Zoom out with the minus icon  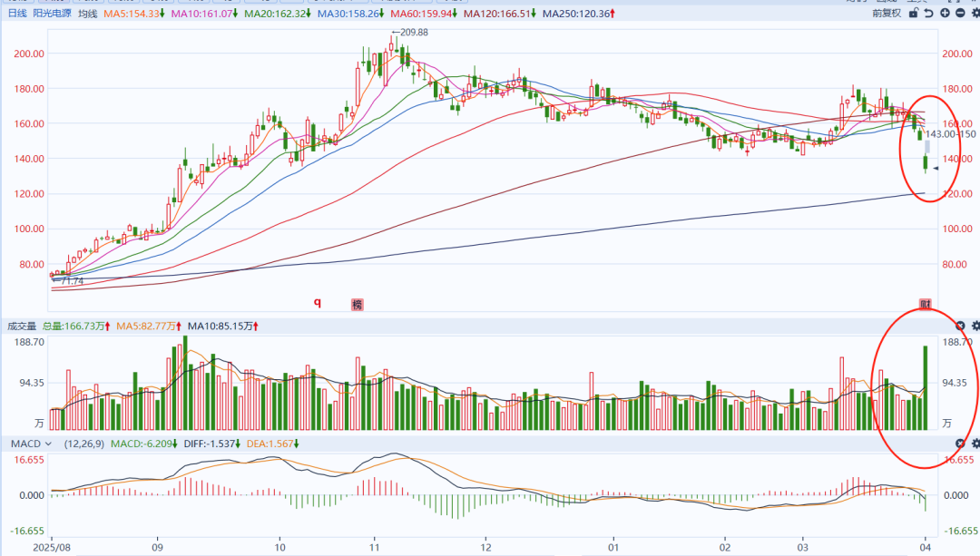click(960, 13)
